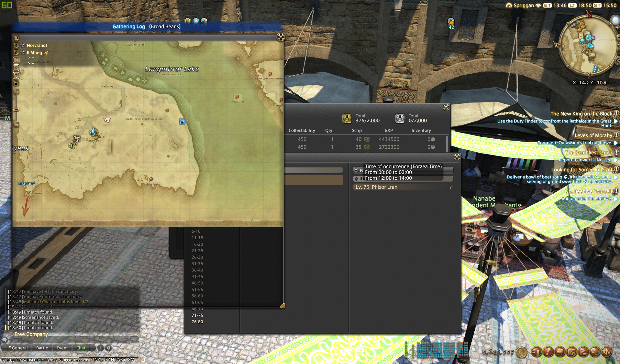Select the 26-30 level range
The height and width of the screenshot is (364, 620).
[197, 257]
